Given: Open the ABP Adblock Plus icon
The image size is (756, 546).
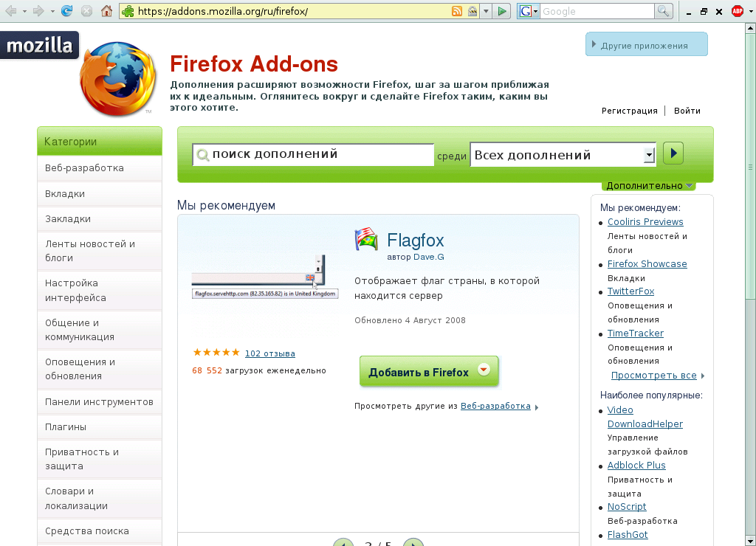Looking at the screenshot, I should click(737, 10).
